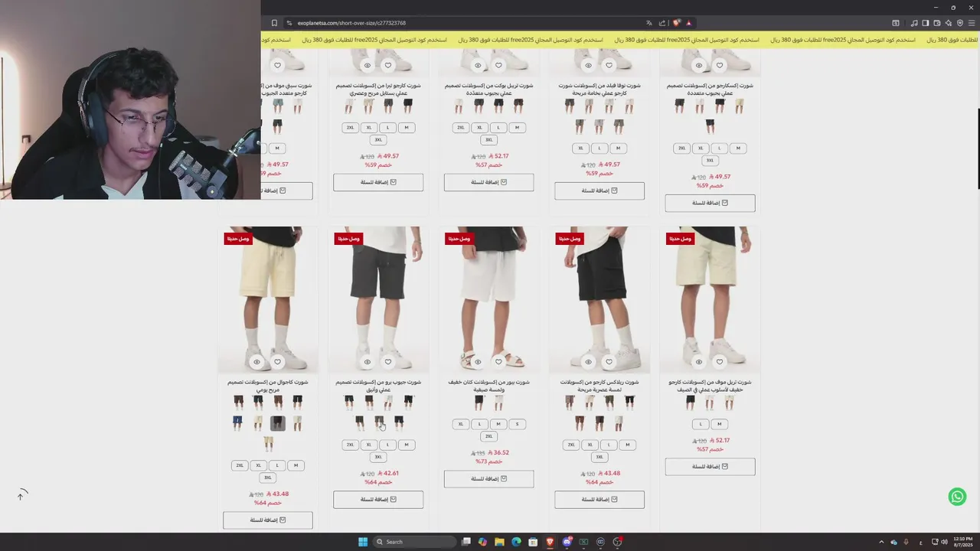Open the WhatsApp chat bubble
Screen dimensions: 980x551
(x=957, y=497)
